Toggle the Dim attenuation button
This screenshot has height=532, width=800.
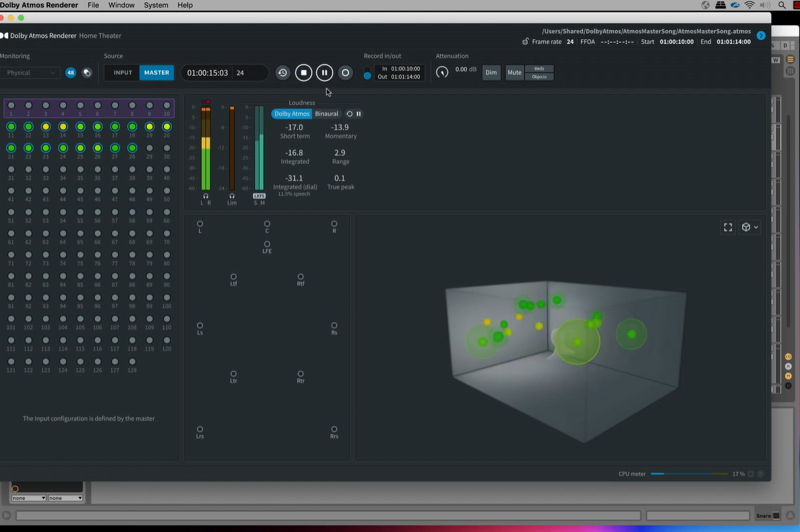[x=491, y=73]
